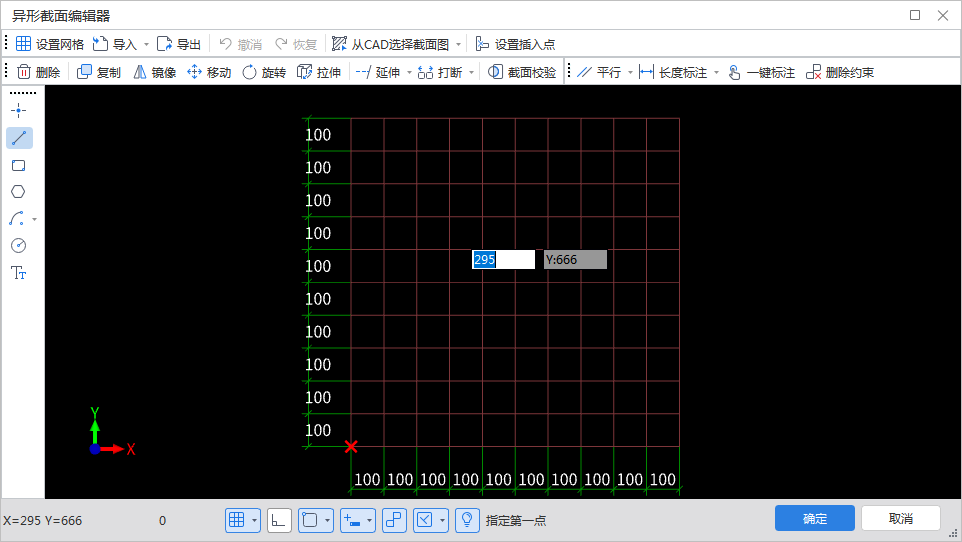Select the 长度标注 length dimension tool
The image size is (962, 542).
point(673,72)
